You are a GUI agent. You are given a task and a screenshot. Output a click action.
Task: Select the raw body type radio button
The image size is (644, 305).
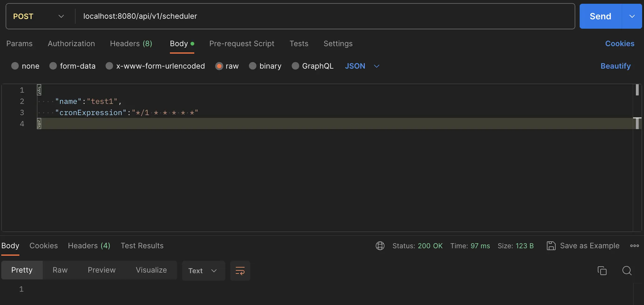tap(219, 66)
